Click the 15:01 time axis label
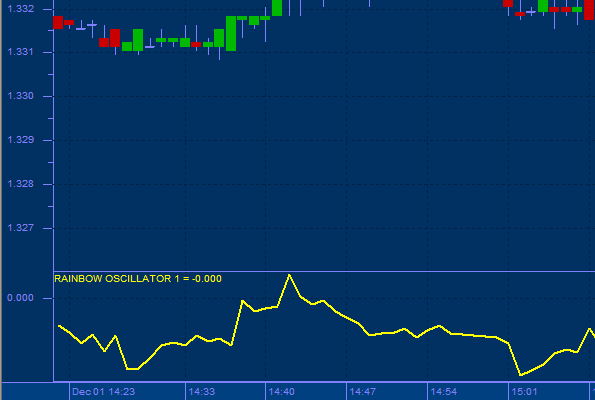 (x=524, y=392)
